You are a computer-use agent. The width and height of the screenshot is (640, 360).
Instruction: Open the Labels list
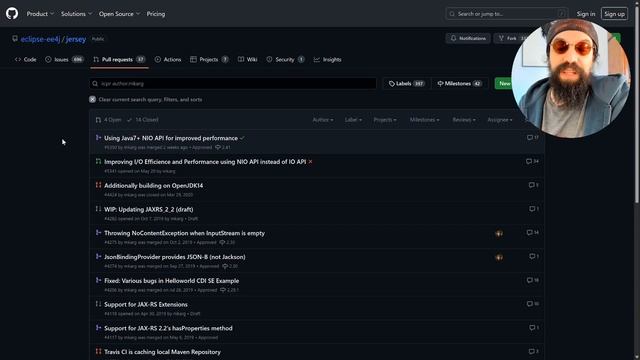click(406, 84)
